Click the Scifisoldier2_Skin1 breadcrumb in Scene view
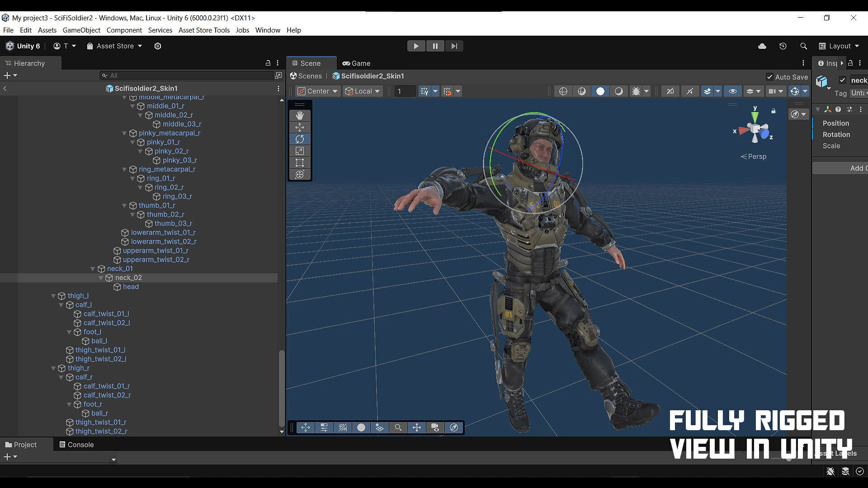 tap(368, 76)
